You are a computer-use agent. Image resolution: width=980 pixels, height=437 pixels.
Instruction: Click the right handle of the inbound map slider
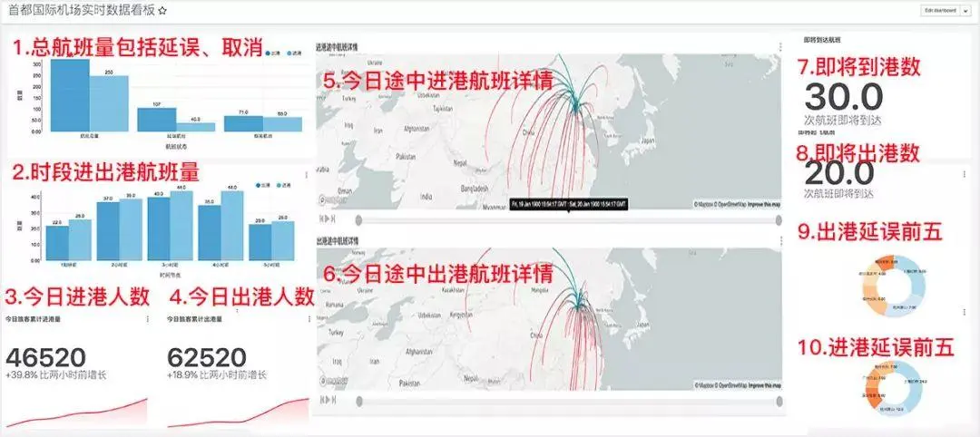coord(779,219)
